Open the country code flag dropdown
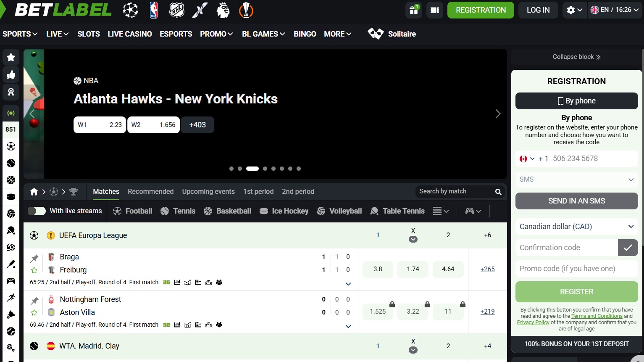This screenshot has width=644, height=362. pos(527,159)
